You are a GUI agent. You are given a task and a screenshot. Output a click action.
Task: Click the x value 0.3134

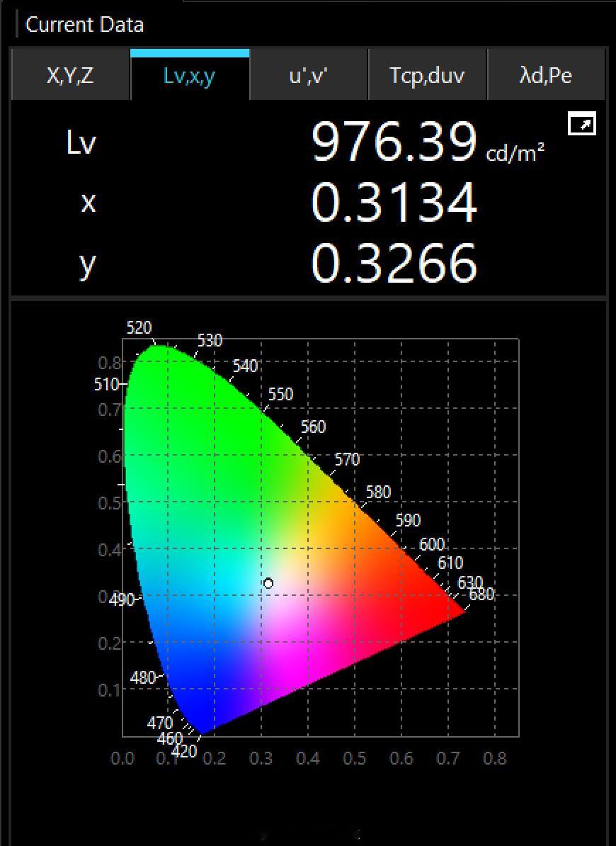(394, 203)
